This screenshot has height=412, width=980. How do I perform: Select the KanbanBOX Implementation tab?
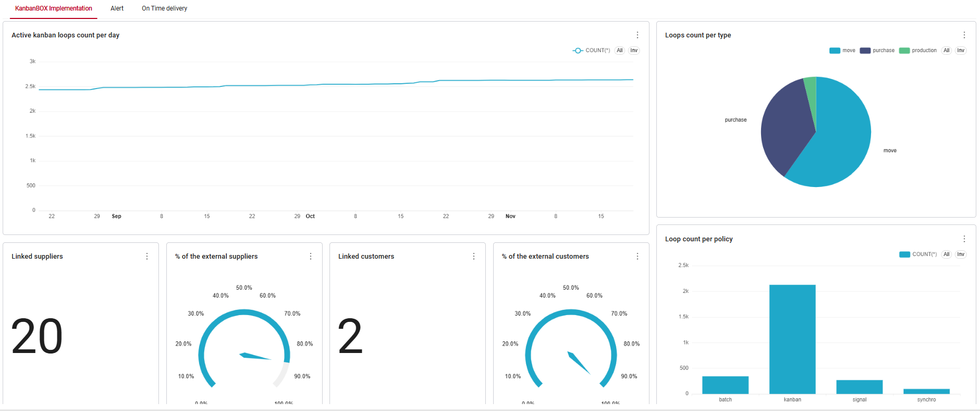pyautogui.click(x=53, y=8)
